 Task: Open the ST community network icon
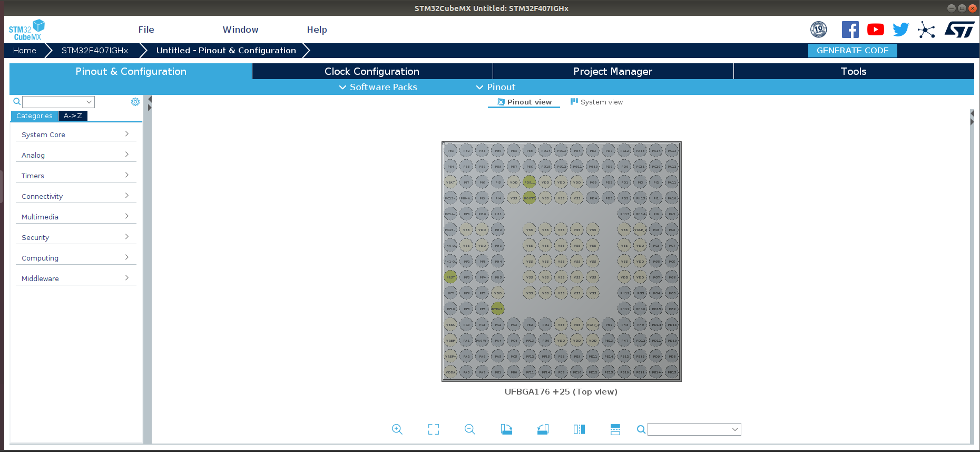tap(926, 30)
